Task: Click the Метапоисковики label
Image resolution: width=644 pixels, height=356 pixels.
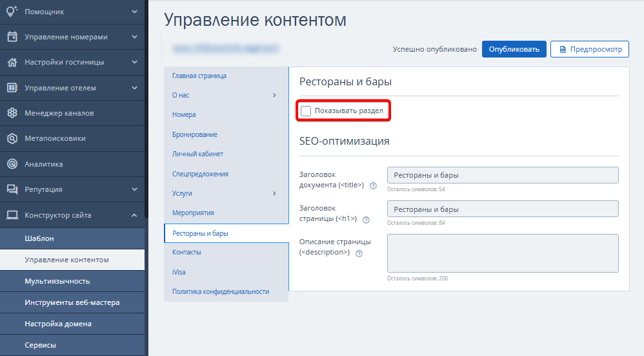Action: (x=55, y=138)
